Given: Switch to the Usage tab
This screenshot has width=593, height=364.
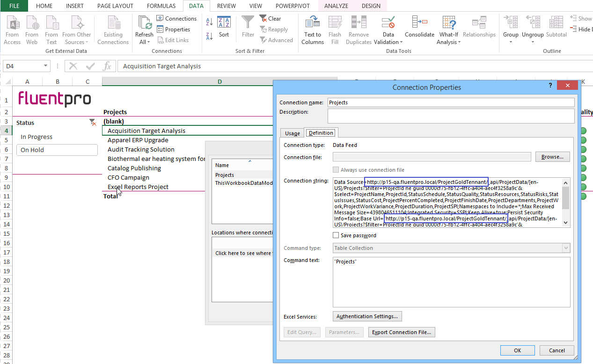Looking at the screenshot, I should point(293,133).
